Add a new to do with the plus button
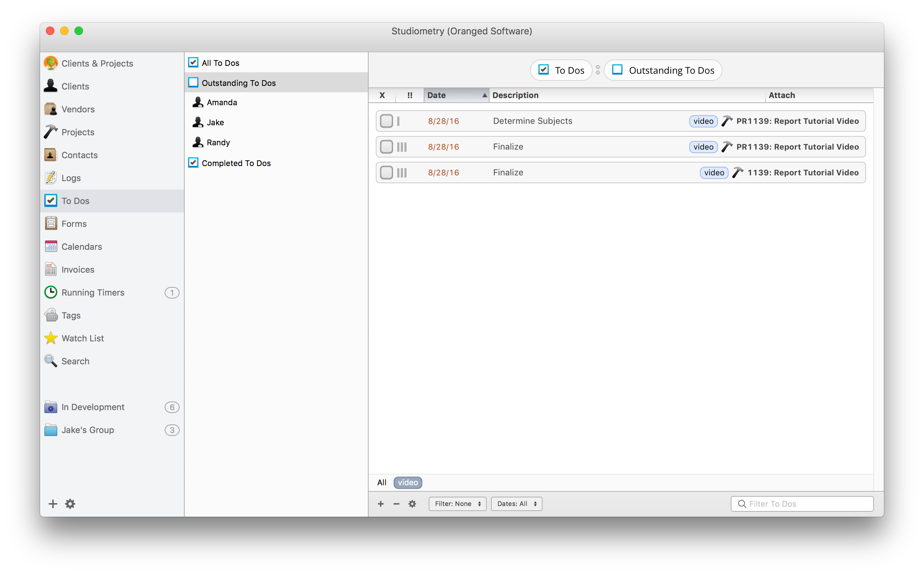This screenshot has width=924, height=574. coord(381,504)
